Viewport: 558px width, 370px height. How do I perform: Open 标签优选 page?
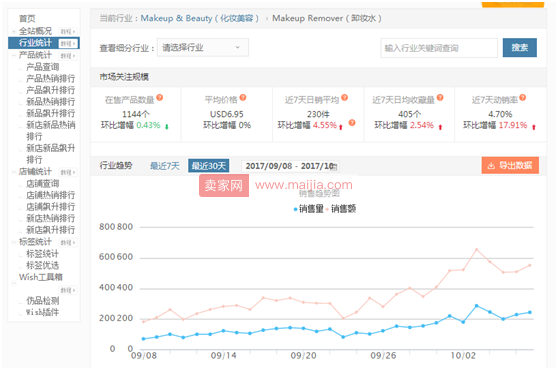click(x=43, y=265)
